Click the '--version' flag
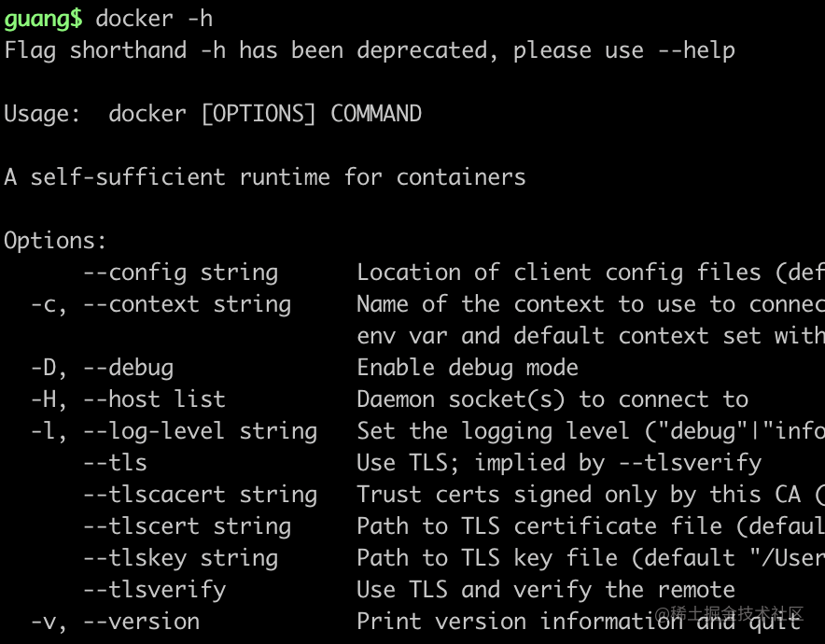The image size is (825, 644). 141,622
